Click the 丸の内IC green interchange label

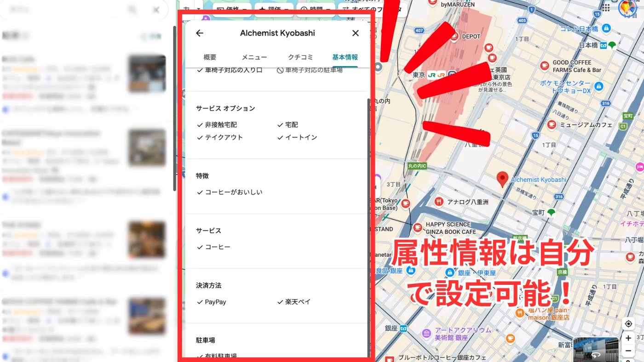click(417, 165)
